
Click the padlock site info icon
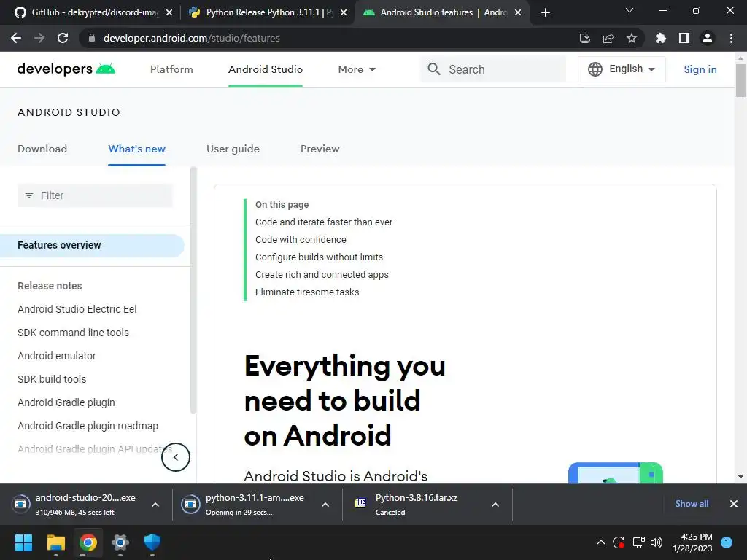92,38
